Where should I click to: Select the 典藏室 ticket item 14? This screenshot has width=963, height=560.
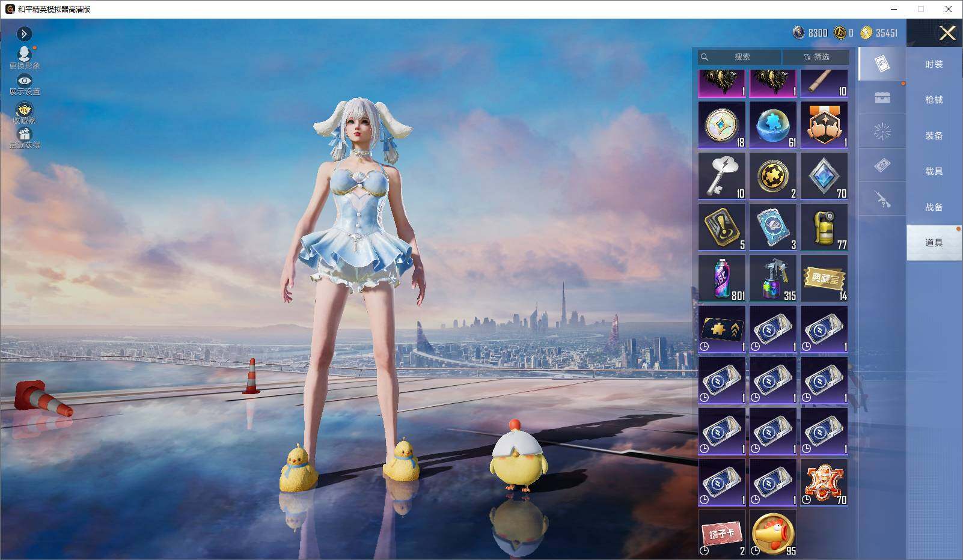point(824,278)
